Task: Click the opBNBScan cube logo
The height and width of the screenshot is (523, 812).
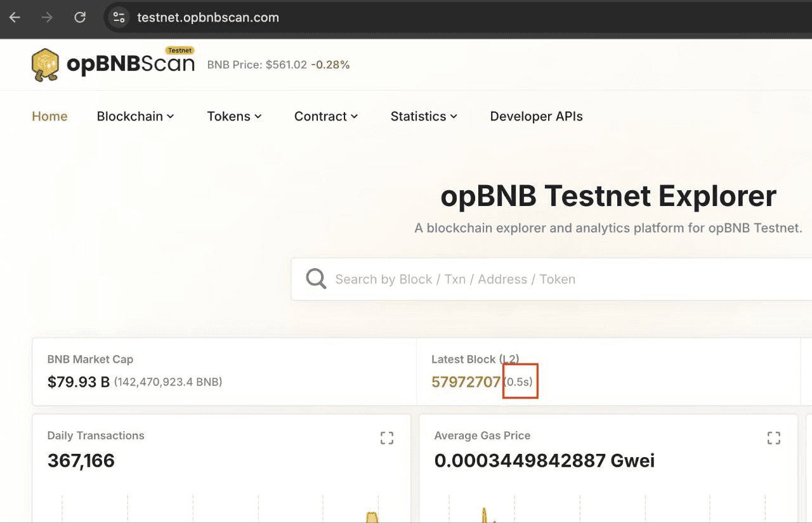Action: pos(46,65)
